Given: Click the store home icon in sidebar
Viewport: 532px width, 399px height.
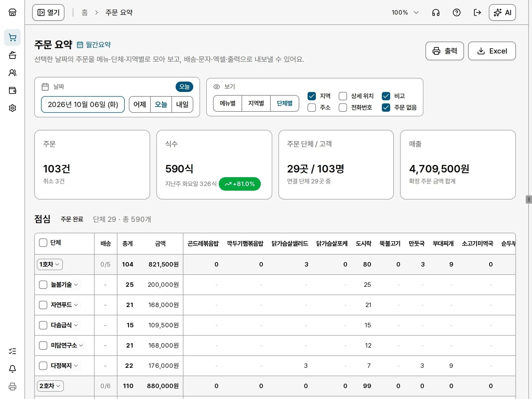Looking at the screenshot, I should 12,12.
